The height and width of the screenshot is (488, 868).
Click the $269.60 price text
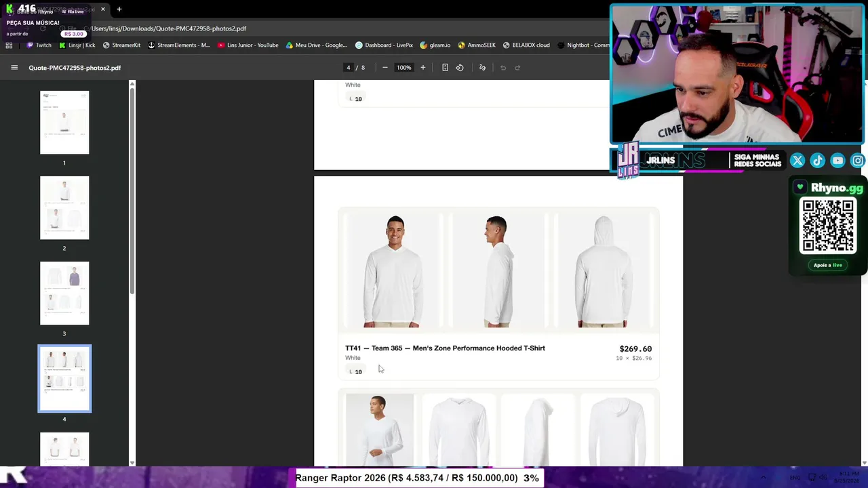[x=635, y=349]
